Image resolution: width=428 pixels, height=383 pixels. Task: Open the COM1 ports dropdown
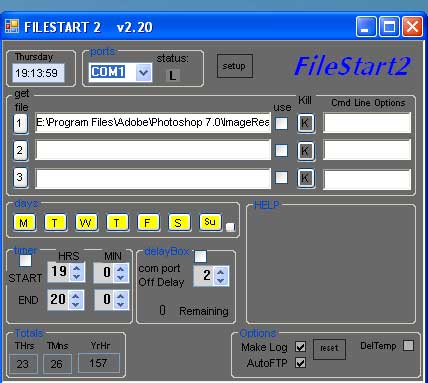144,72
